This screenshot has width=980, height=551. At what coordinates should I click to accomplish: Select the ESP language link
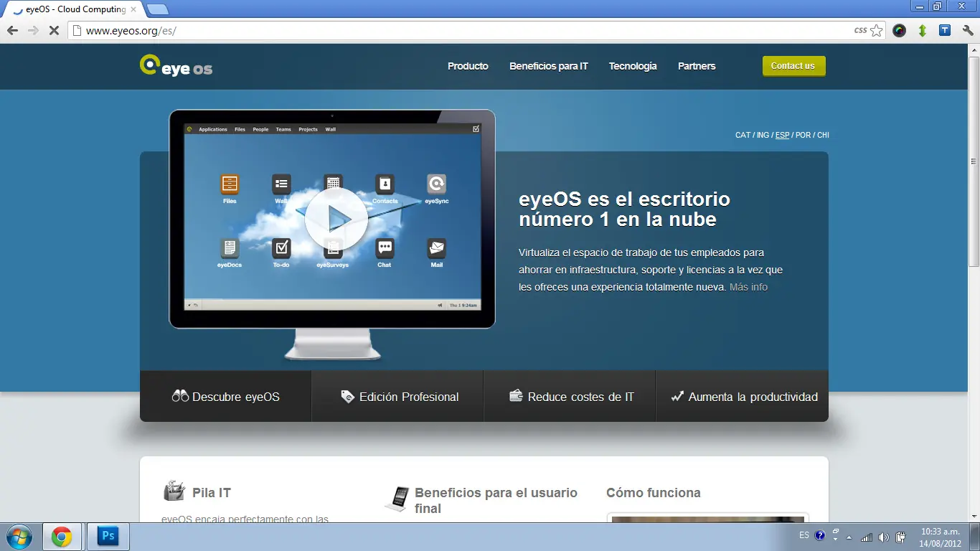pyautogui.click(x=782, y=135)
